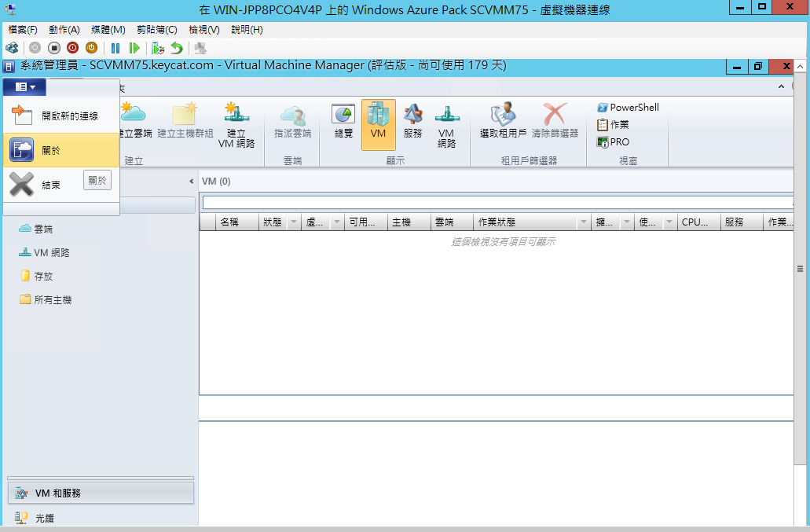This screenshot has width=810, height=532.
Task: Click the Enhanced session toolbar icon
Action: pos(200,48)
